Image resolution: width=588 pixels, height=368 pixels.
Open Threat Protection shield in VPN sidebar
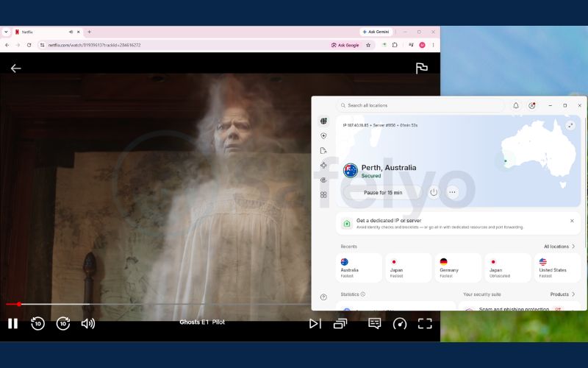(323, 135)
